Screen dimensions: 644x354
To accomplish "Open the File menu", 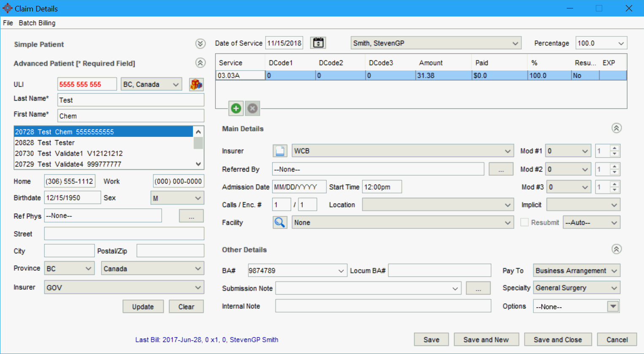I will tap(8, 23).
